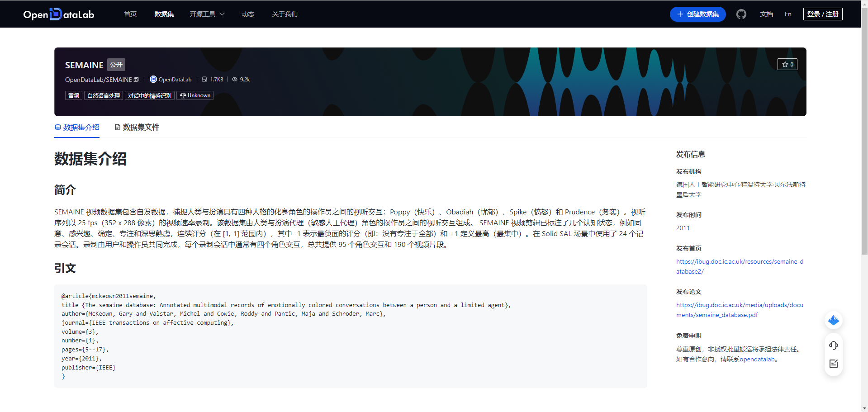Screen dimensions: 868x412
Task: Go to the 首页 nav item
Action: pyautogui.click(x=130, y=14)
